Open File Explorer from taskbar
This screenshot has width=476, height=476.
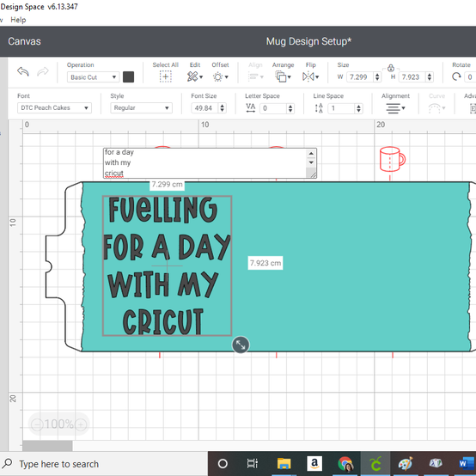tap(284, 464)
